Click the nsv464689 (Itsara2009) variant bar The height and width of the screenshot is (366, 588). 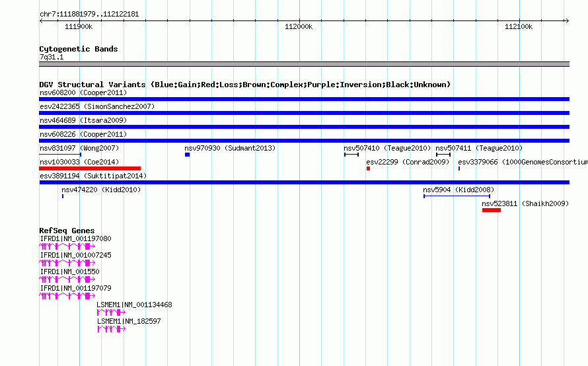[304, 127]
